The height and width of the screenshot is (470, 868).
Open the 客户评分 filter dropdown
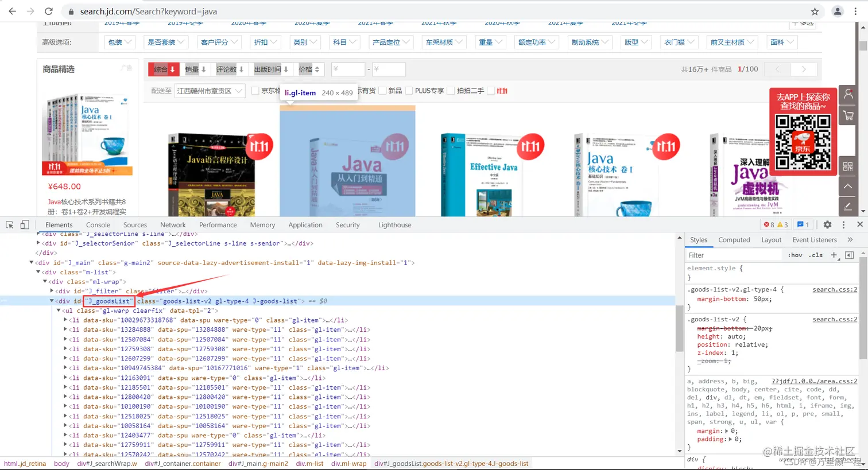click(219, 42)
